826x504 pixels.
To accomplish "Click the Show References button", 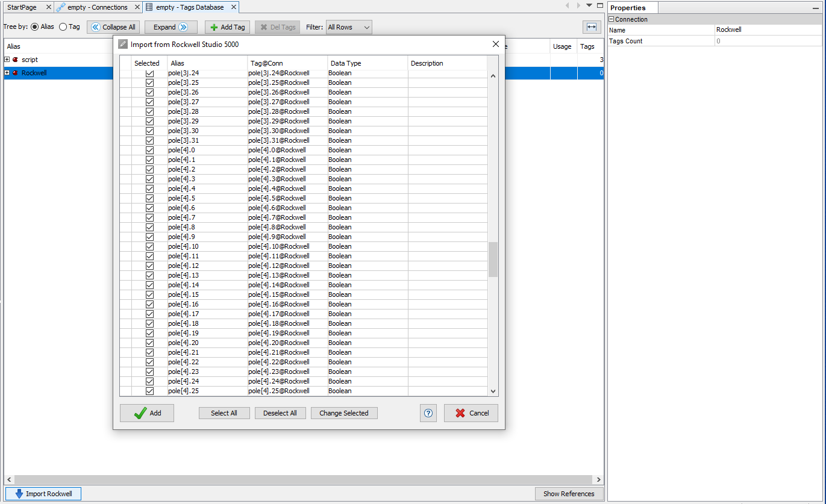I will tap(569, 494).
